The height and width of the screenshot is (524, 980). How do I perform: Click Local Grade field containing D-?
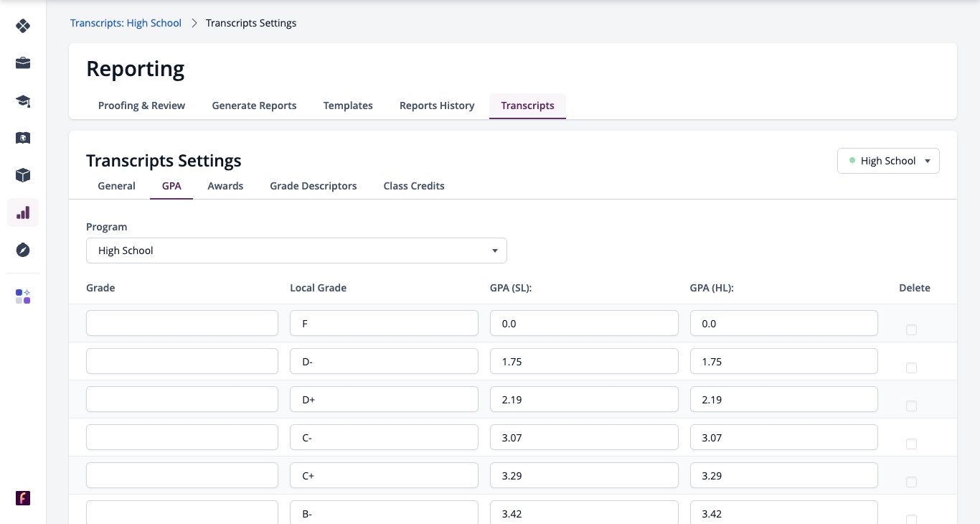click(x=384, y=361)
